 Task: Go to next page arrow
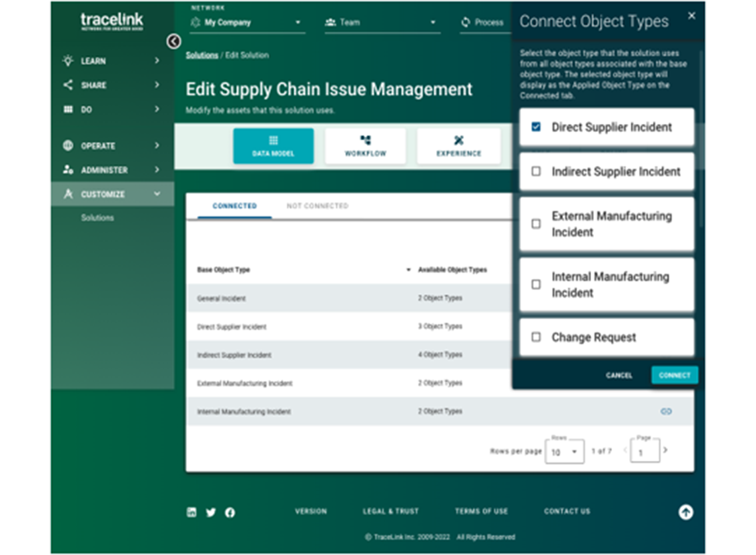665,450
